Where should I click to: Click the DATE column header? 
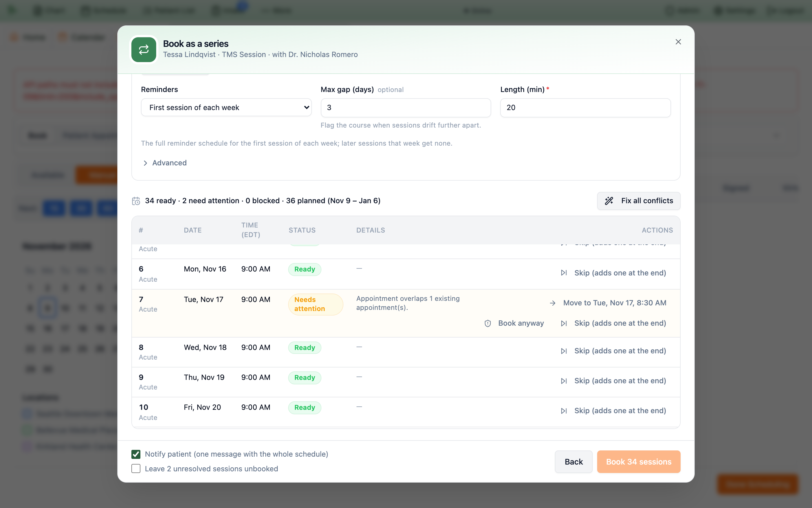(x=193, y=231)
